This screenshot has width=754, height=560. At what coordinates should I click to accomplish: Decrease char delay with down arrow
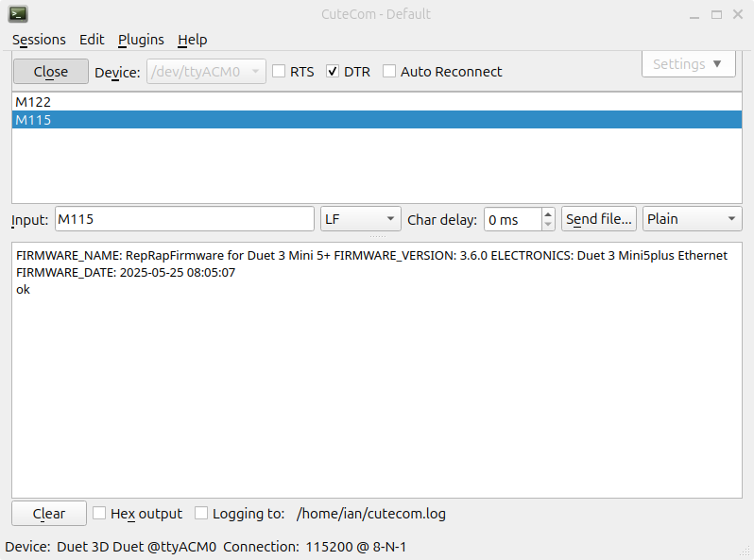pos(548,225)
